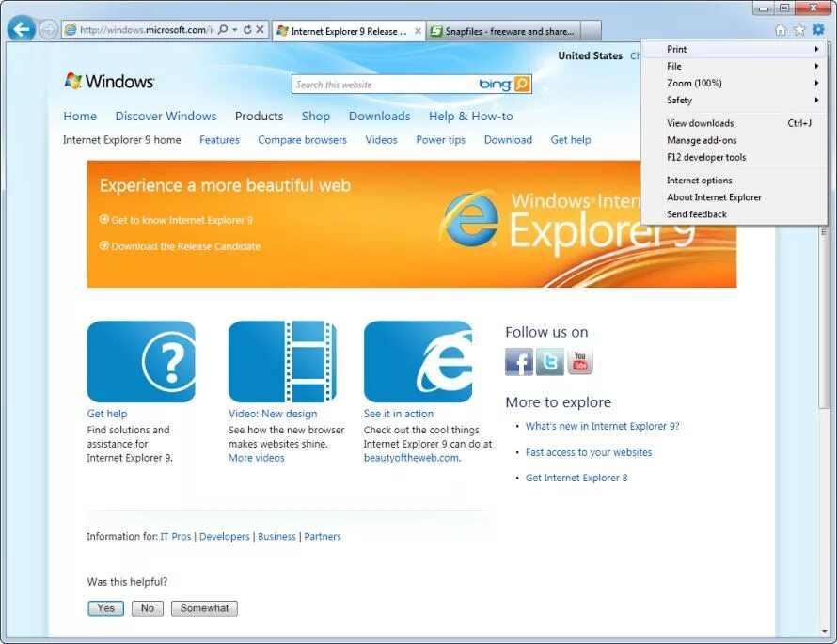This screenshot has width=837, height=644.
Task: Click the Bing search magnifier button
Action: click(522, 84)
